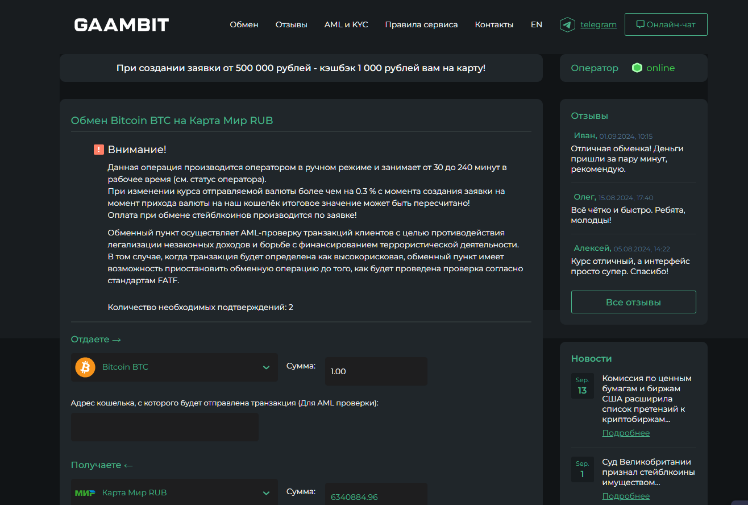Click the Telegram paper-plane icon

tap(567, 24)
